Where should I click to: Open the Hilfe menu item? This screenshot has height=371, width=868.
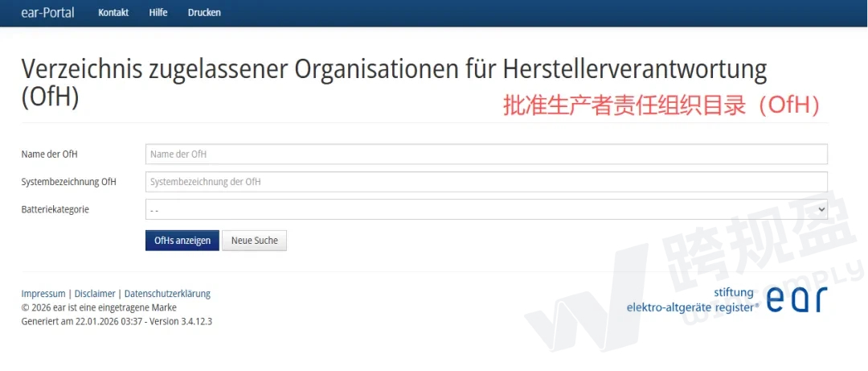(x=158, y=13)
